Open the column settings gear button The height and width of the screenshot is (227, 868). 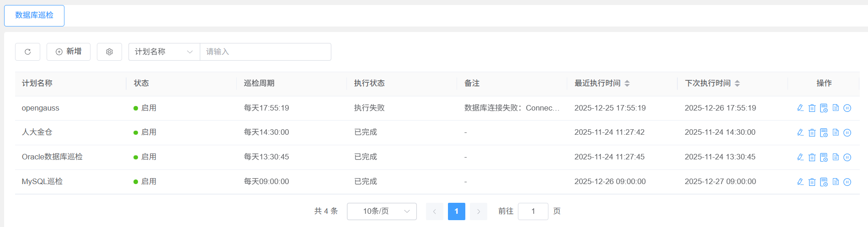tap(109, 52)
